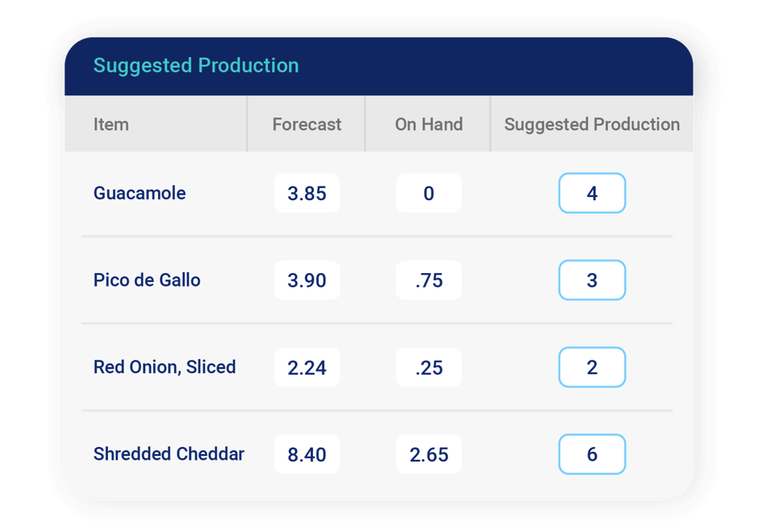Select the Guacamole item name

point(139,192)
